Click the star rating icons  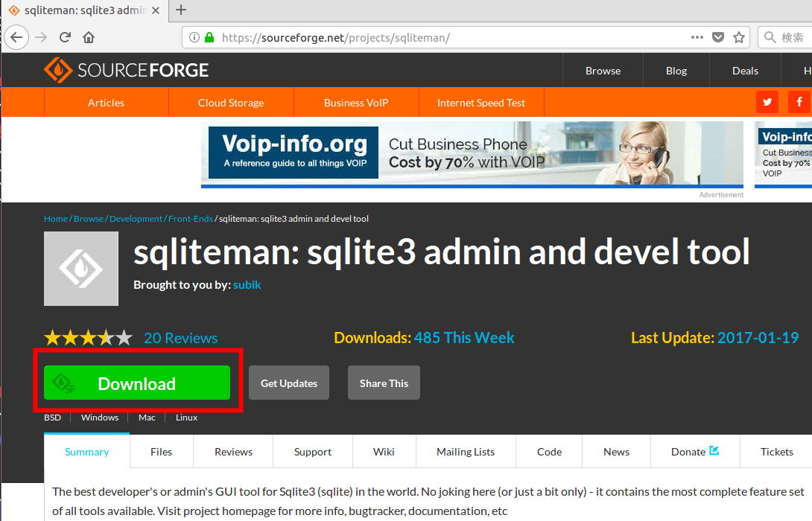89,338
